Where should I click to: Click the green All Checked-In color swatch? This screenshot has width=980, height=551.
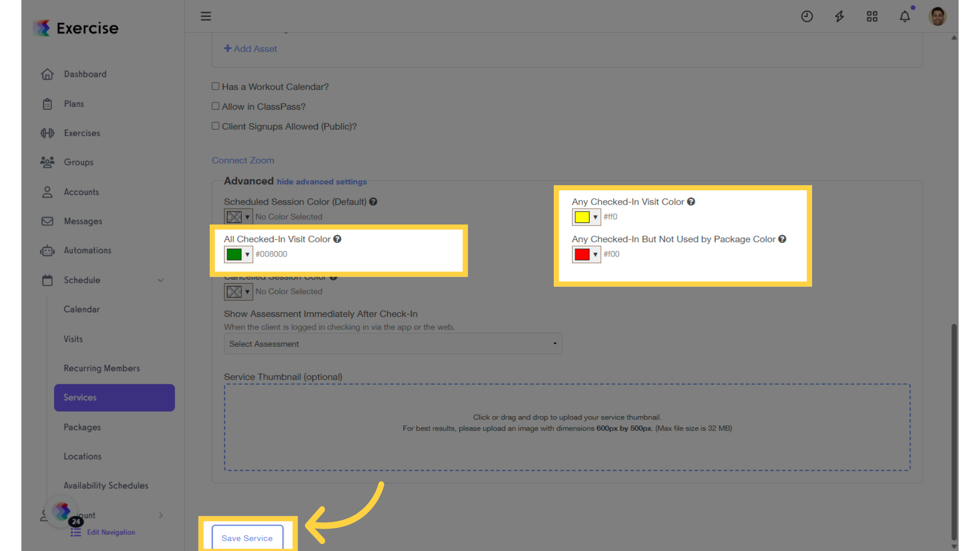coord(234,254)
